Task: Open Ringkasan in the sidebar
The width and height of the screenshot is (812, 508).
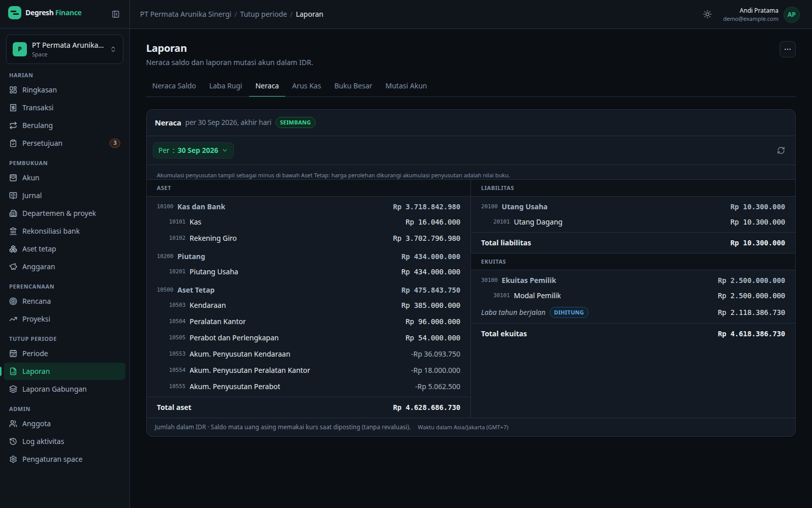Action: click(64, 90)
